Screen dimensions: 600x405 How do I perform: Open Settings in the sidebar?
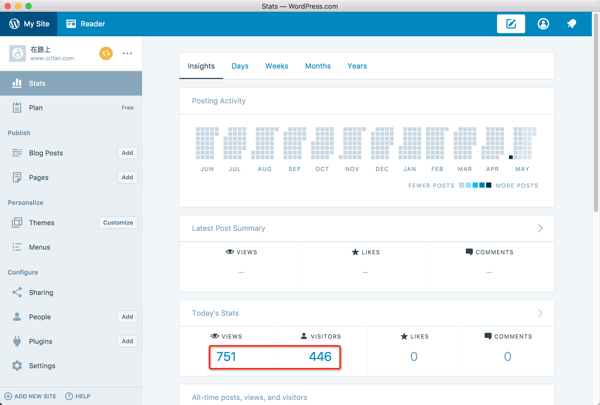[42, 366]
